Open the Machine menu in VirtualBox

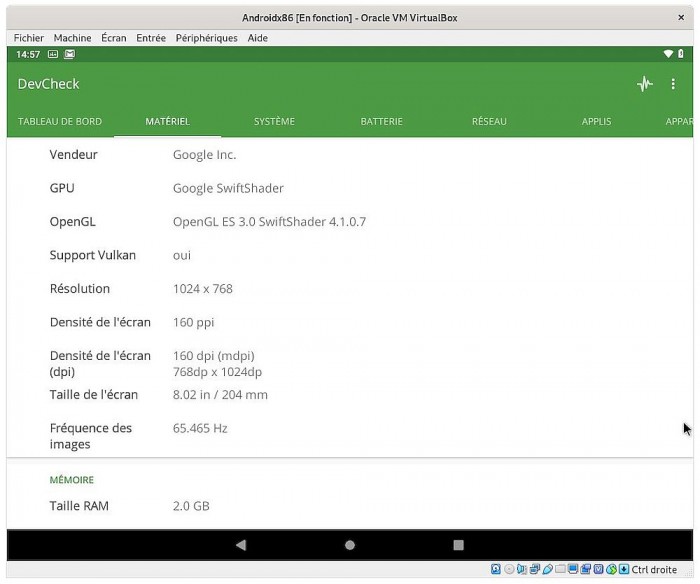coord(72,38)
